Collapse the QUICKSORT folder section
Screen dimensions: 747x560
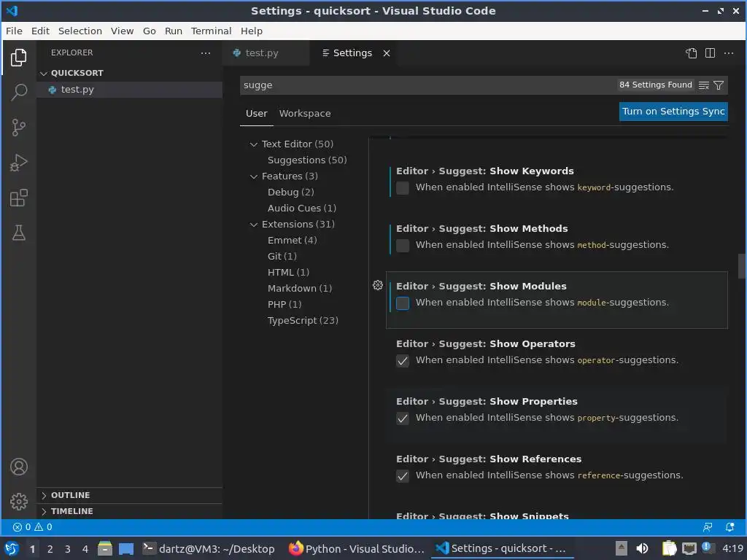pos(44,74)
